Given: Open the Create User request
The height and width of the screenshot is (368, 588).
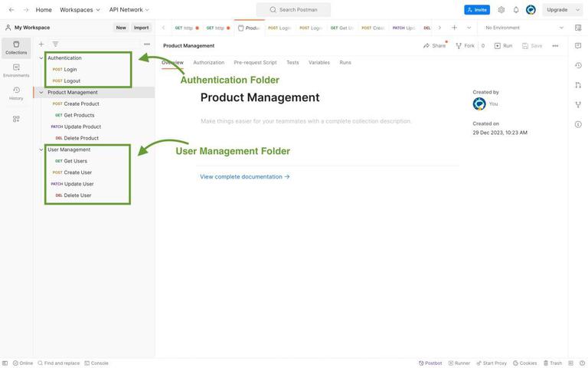Looking at the screenshot, I should pos(72,172).
